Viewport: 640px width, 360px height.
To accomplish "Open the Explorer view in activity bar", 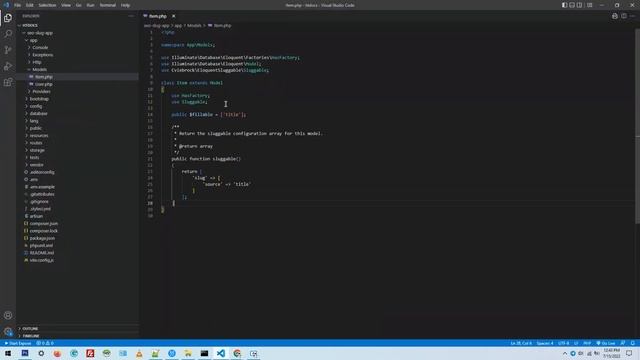I will [8, 18].
